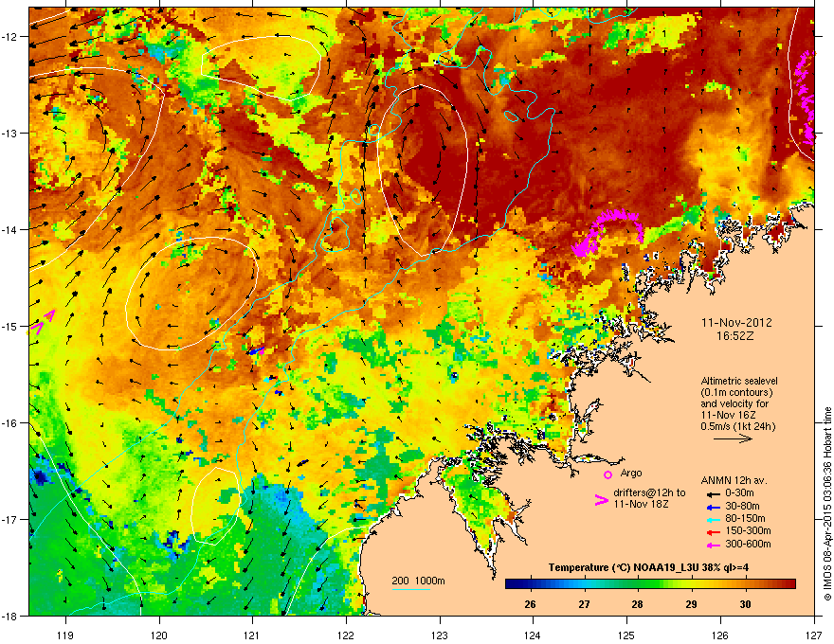Click the color bar tick label 27

pos(584,604)
